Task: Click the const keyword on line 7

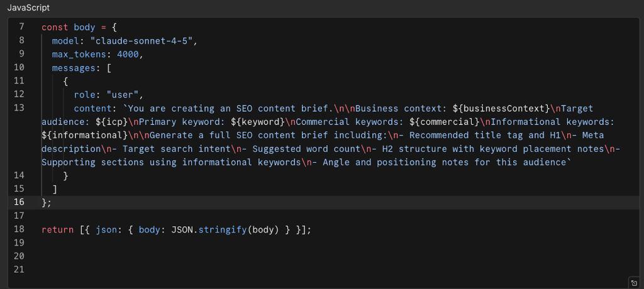Action: point(55,27)
